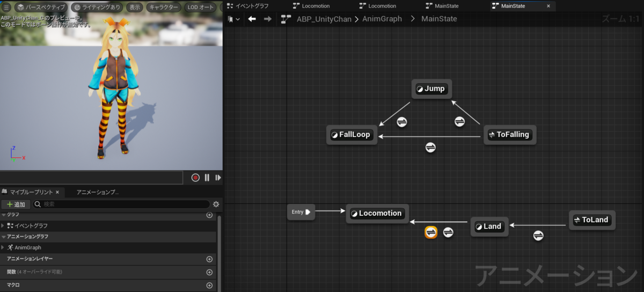Image resolution: width=644 pixels, height=292 pixels.
Task: Click MainState in the breadcrumb
Action: pyautogui.click(x=439, y=19)
